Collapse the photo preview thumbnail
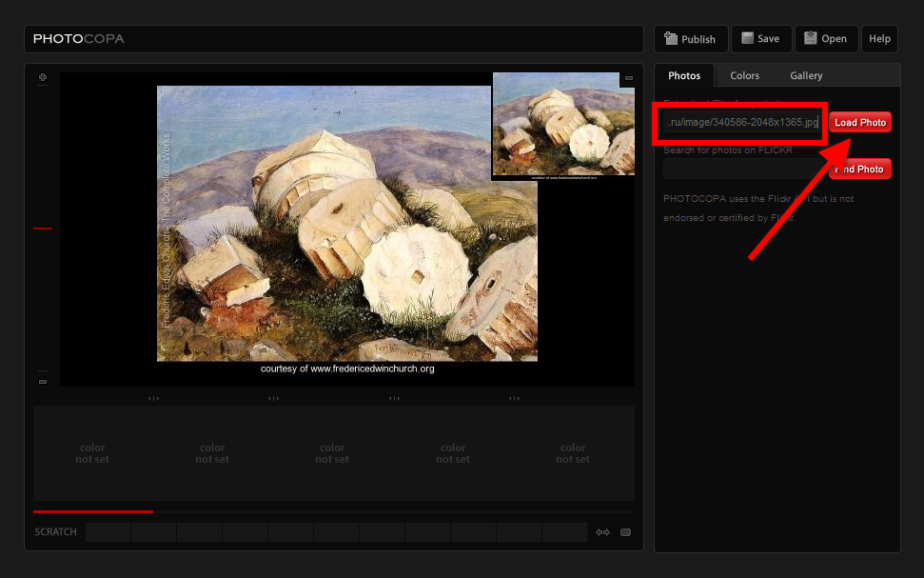Image resolution: width=924 pixels, height=578 pixels. click(x=628, y=78)
